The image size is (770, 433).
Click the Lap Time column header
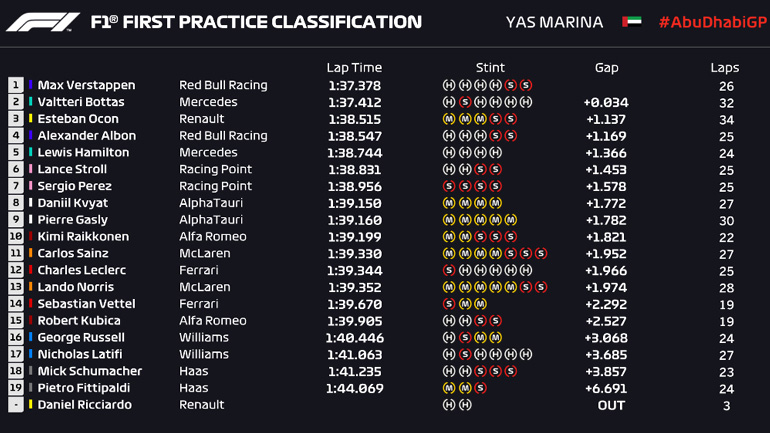point(354,68)
